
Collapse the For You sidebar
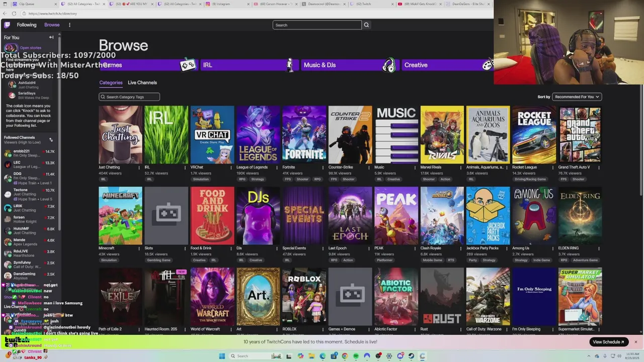click(x=51, y=37)
